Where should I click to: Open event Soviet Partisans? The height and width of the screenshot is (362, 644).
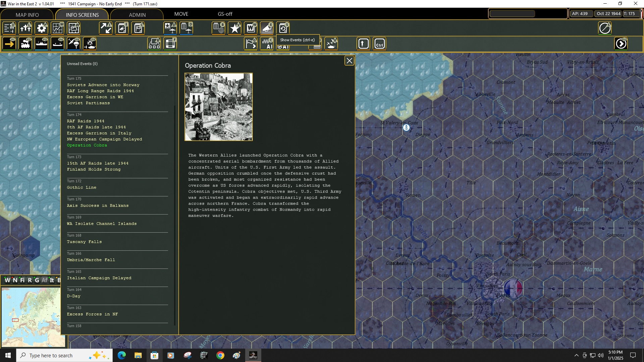click(88, 103)
